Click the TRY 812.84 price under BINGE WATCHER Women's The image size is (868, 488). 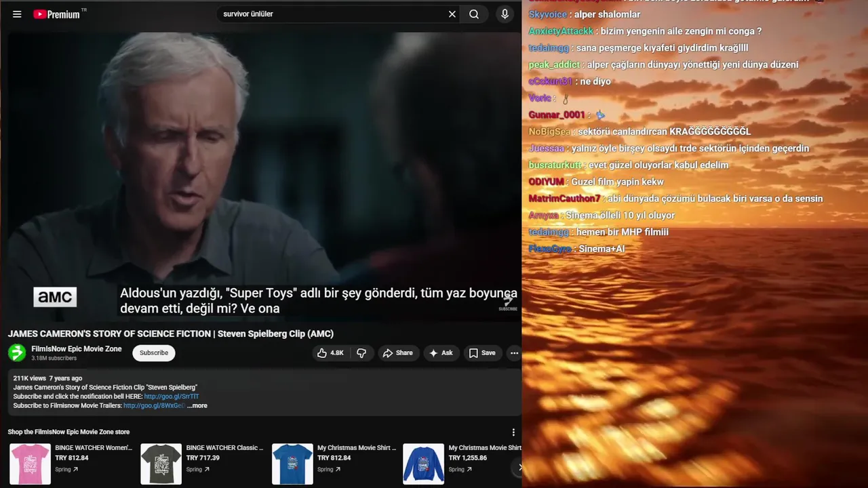(x=72, y=458)
